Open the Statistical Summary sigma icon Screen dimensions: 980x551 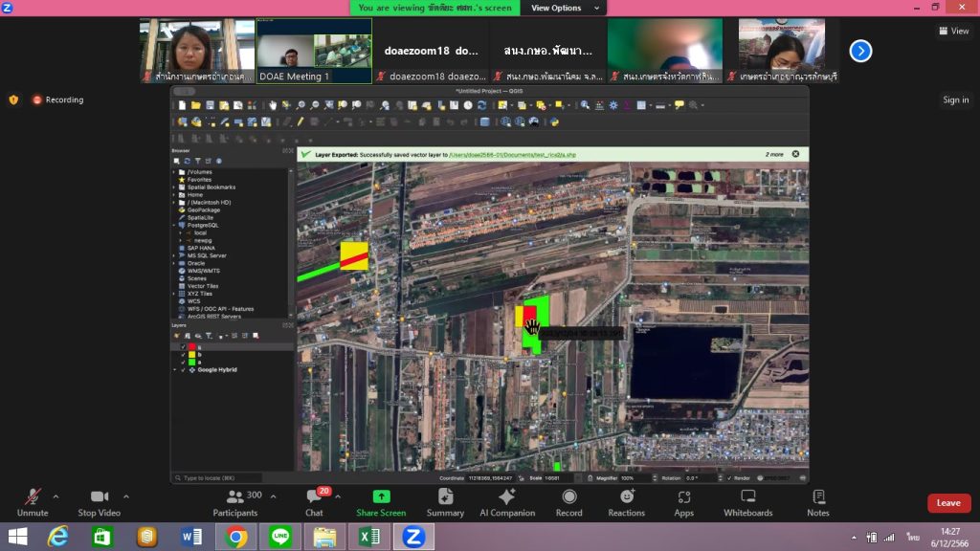(x=629, y=105)
